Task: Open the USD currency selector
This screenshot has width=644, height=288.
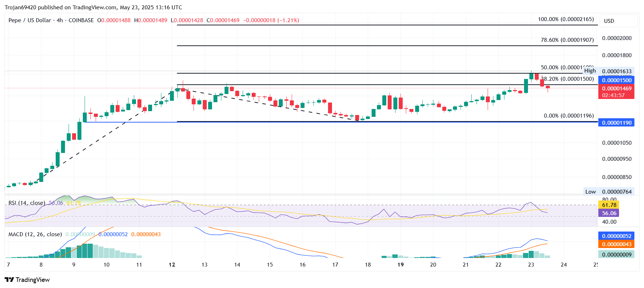Action: [x=618, y=21]
